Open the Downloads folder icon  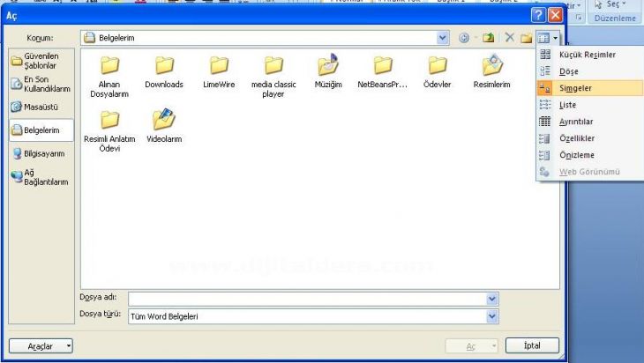click(164, 72)
